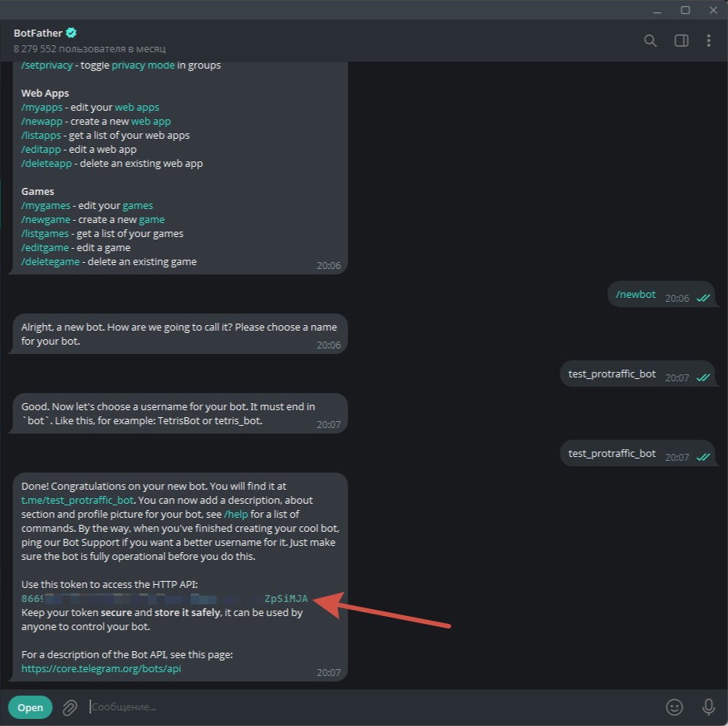Image resolution: width=728 pixels, height=726 pixels.
Task: Click the /newapp command
Action: point(42,121)
